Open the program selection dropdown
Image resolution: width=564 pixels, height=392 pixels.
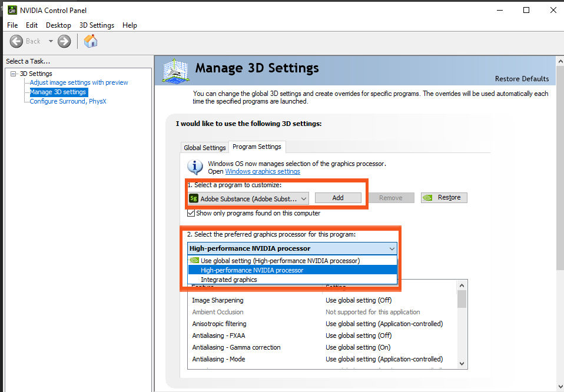pos(248,198)
